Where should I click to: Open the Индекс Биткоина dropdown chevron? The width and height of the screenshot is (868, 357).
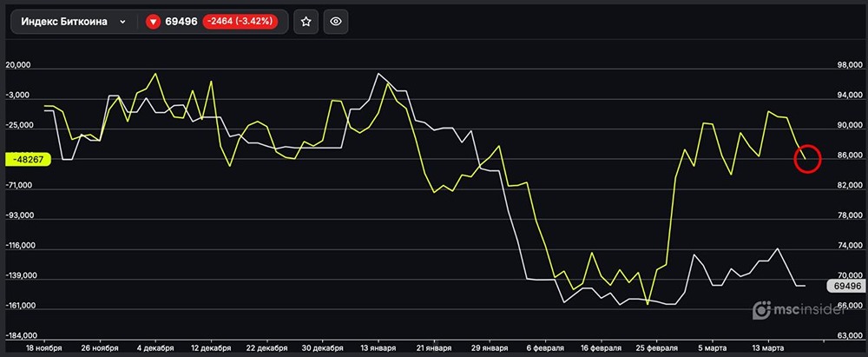[x=122, y=23]
